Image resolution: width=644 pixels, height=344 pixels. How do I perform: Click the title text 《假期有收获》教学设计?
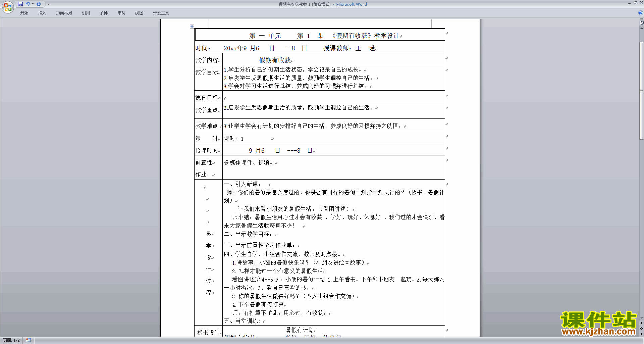(x=365, y=36)
